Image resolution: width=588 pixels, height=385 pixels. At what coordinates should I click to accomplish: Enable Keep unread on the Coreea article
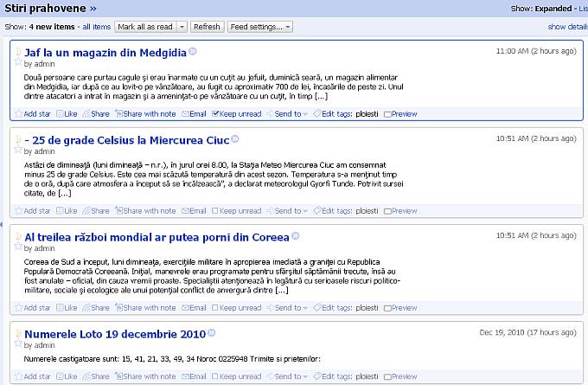(216, 308)
